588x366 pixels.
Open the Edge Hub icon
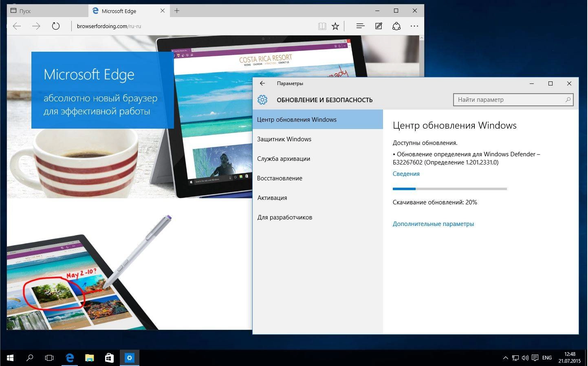pos(360,26)
